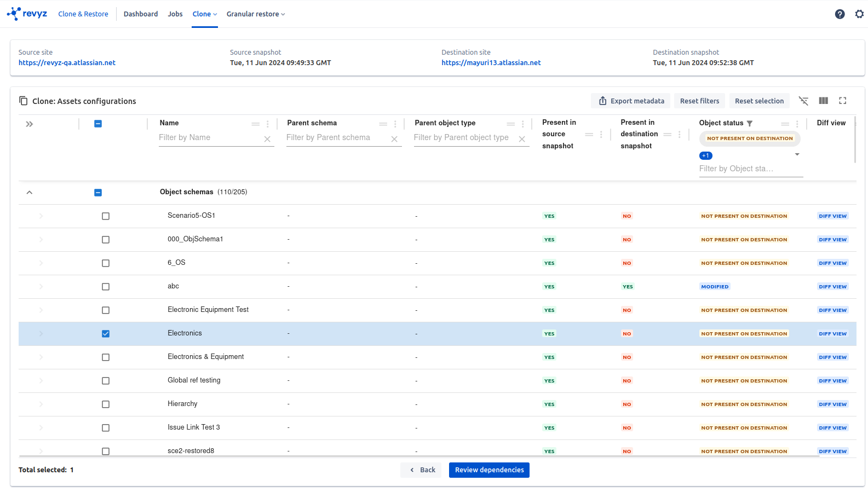The width and height of the screenshot is (868, 498).
Task: Open the mayuri13 destination site link
Action: 491,63
